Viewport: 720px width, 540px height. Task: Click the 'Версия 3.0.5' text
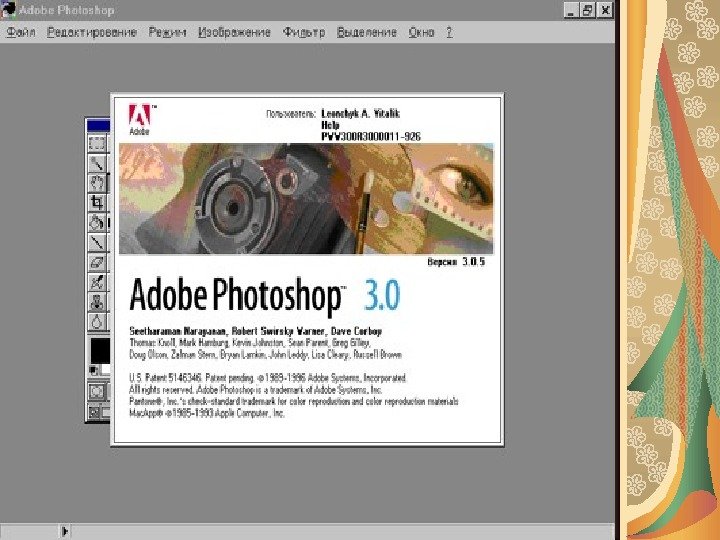pos(456,262)
